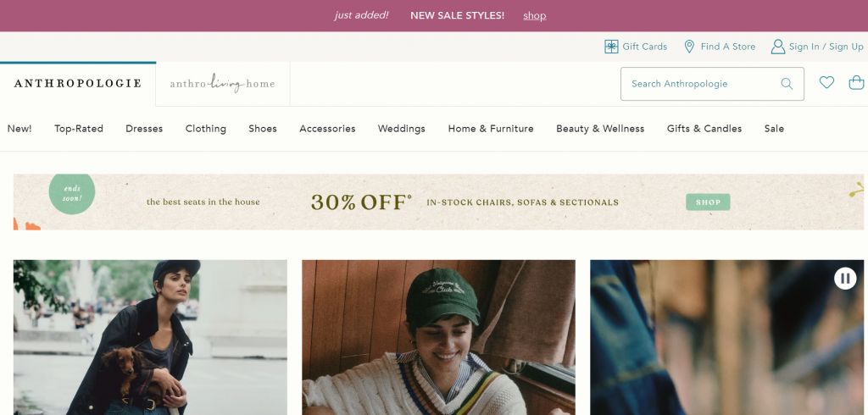Open the shopping bag icon
Screen dimensions: 868x415
pyautogui.click(x=856, y=83)
